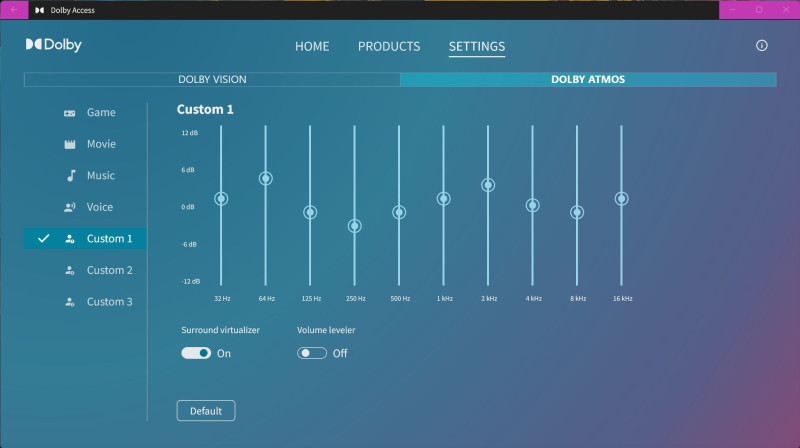Click the Voice preset label

99,207
